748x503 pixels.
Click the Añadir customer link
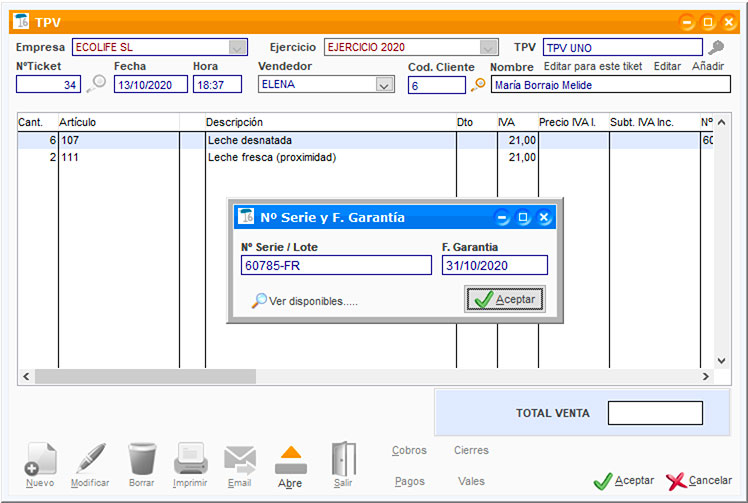[708, 66]
